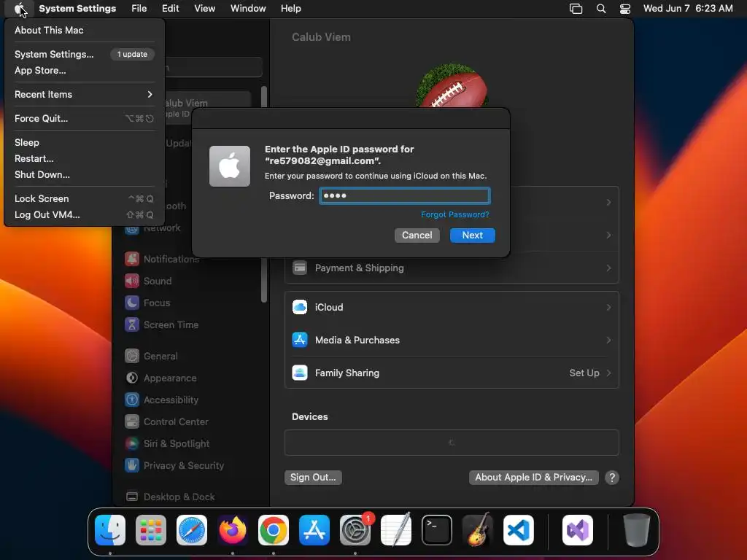
Task: Click the Apple ID Password field
Action: (404, 195)
